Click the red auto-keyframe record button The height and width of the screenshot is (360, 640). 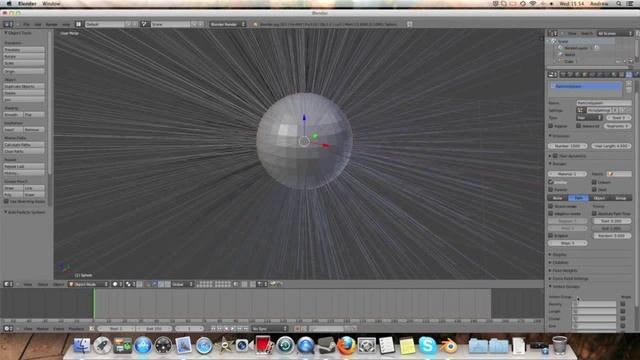coord(297,329)
